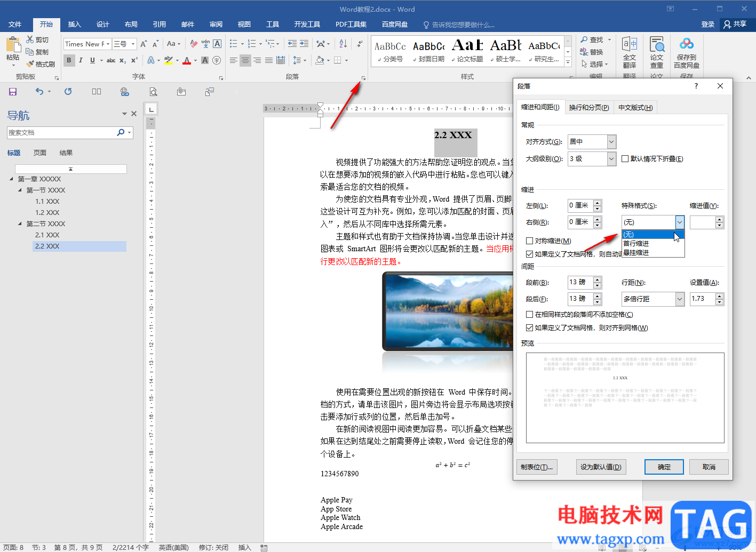Open the 文件 menu

(x=15, y=25)
